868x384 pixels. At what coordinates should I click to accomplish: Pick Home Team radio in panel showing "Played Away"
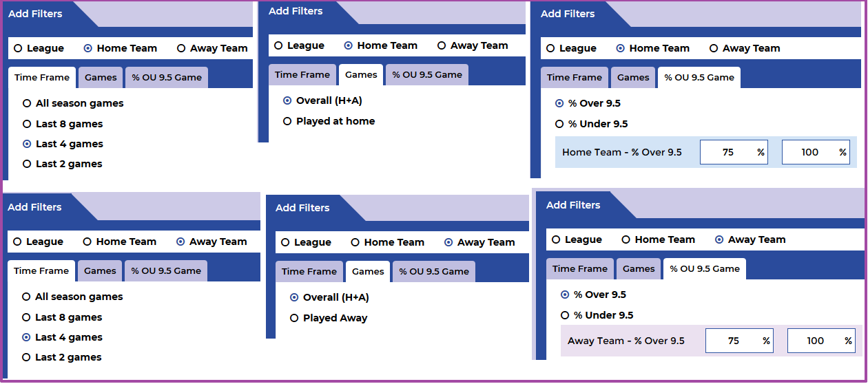click(355, 242)
